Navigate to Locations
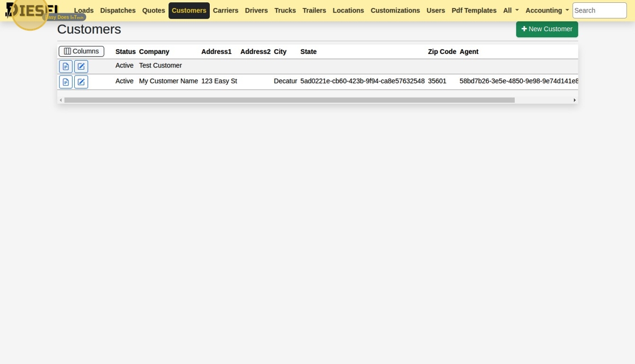 click(348, 11)
